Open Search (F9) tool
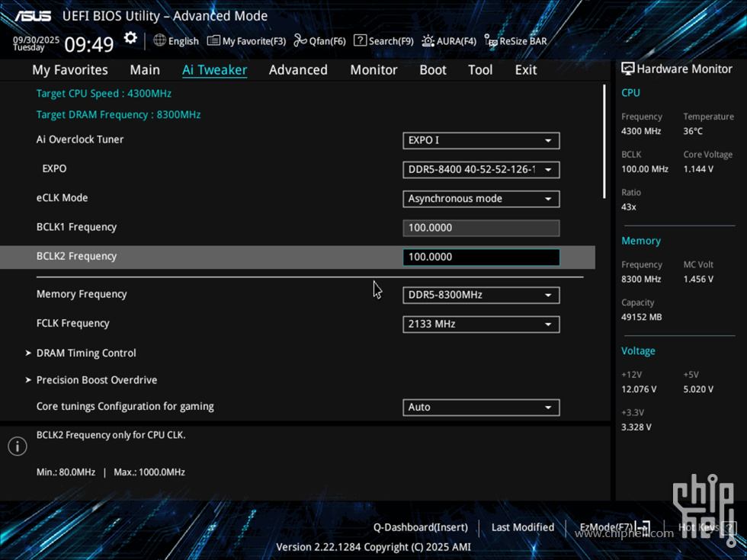This screenshot has width=747, height=560. (x=383, y=41)
